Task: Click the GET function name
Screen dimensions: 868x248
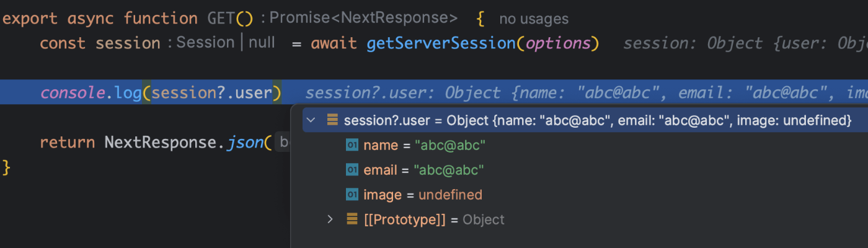Action: (x=221, y=19)
